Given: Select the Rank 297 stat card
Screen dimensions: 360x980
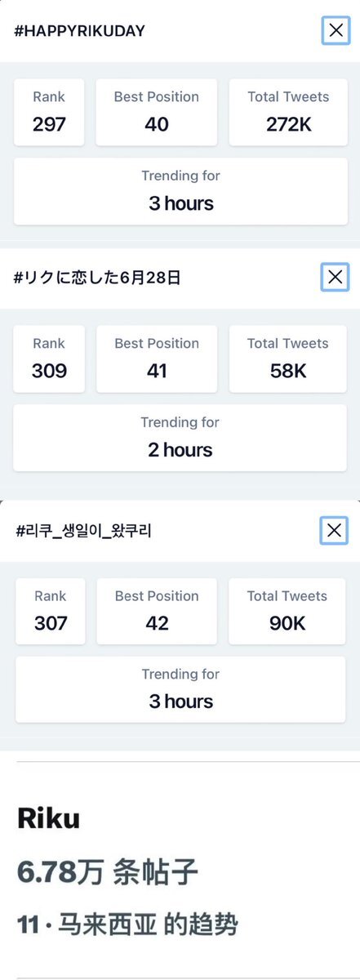Looking at the screenshot, I should [49, 113].
